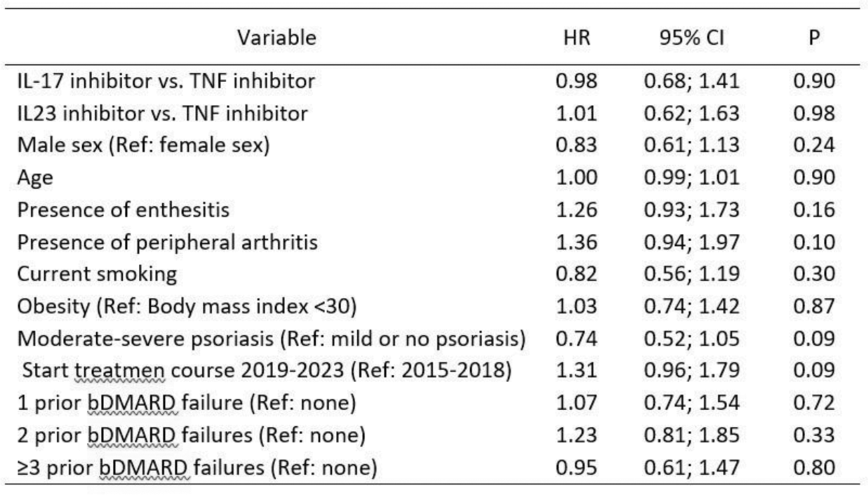Click the ≥3 prior bDMARD failures label
868x495 pixels.
197,467
